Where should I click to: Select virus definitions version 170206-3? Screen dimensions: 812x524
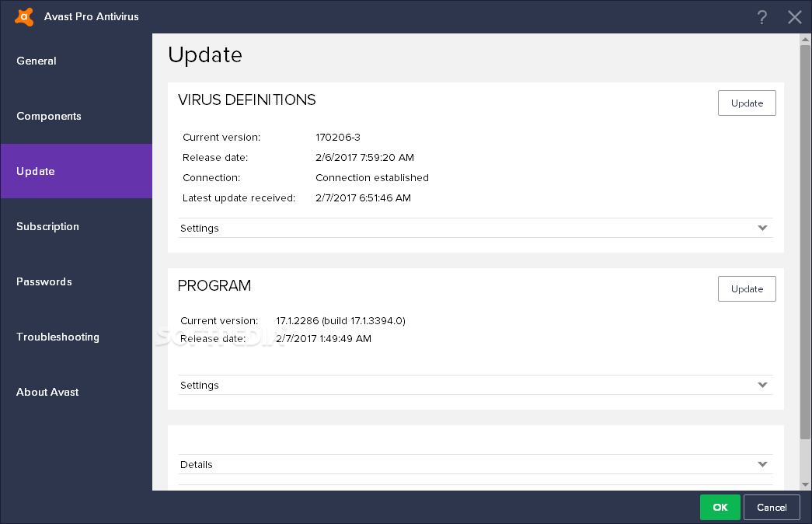[x=338, y=138]
